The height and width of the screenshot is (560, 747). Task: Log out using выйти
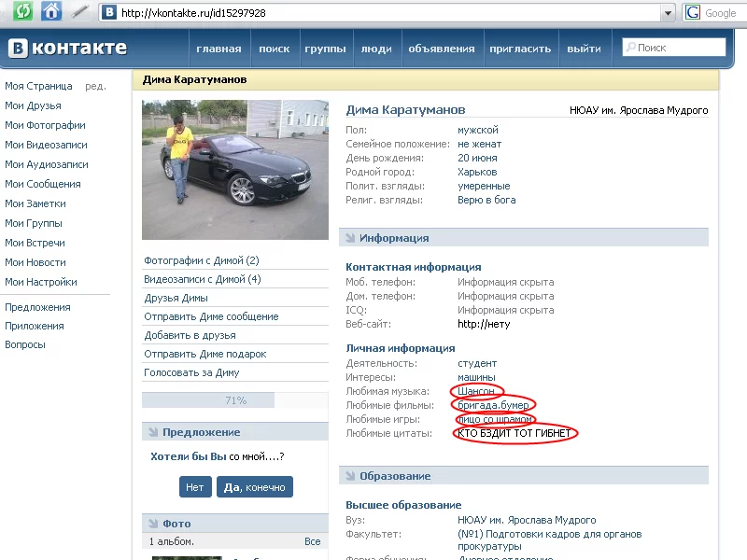(585, 49)
